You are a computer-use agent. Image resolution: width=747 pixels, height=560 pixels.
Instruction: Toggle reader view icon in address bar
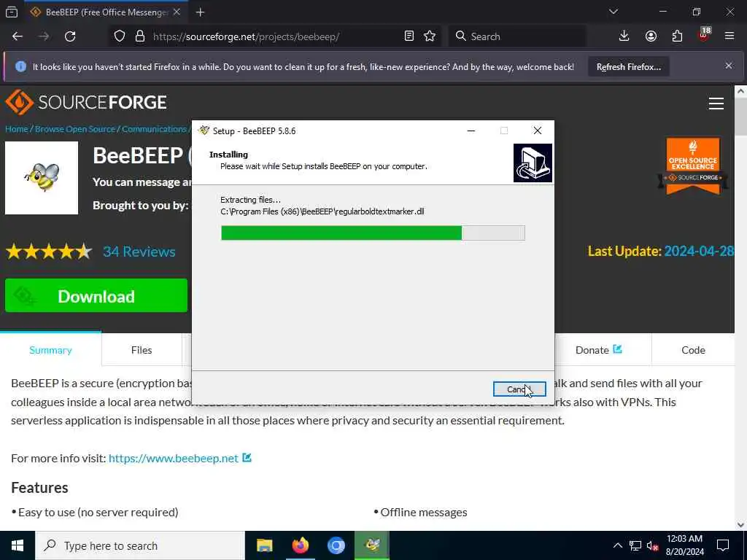tap(409, 36)
